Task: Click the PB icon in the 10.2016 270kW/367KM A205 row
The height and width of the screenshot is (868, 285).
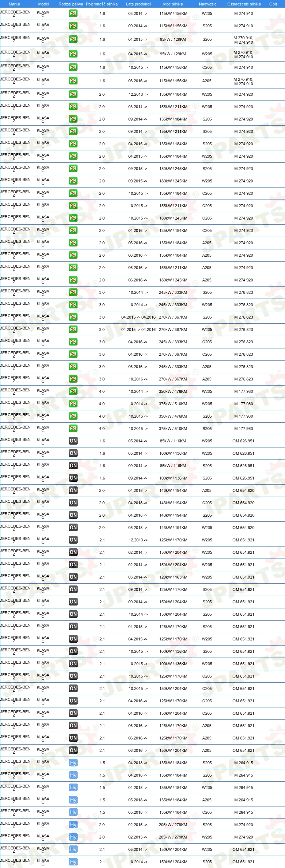Action: [x=73, y=379]
